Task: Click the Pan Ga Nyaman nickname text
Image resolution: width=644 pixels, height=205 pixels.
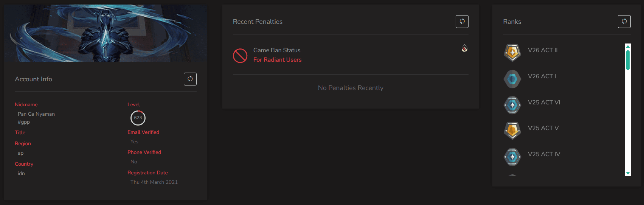Action: 36,114
